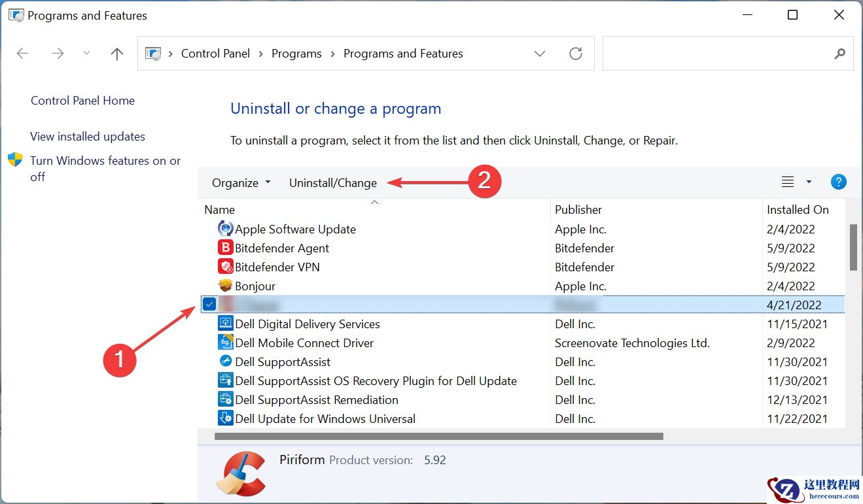
Task: Select the Dell SupportAssist wrench icon
Action: tap(225, 361)
